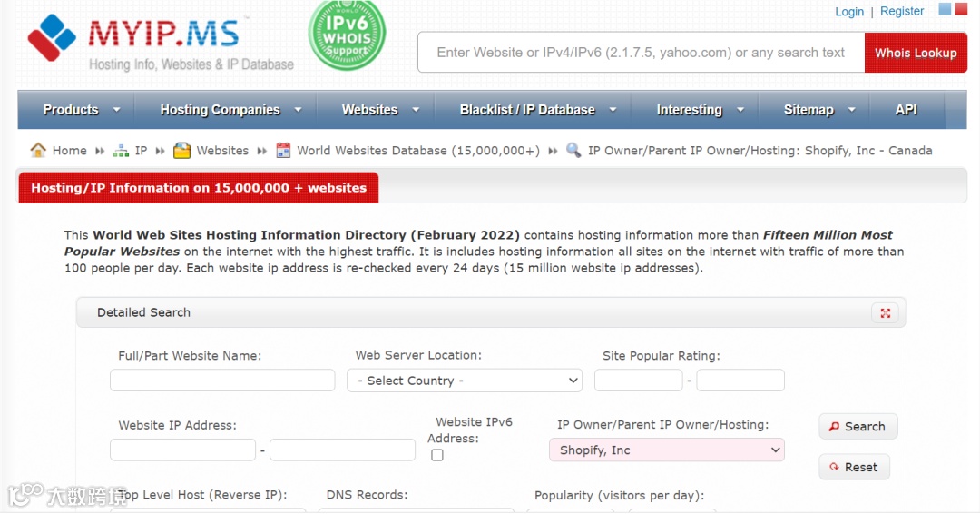
Task: Open the Products menu
Action: [x=71, y=109]
